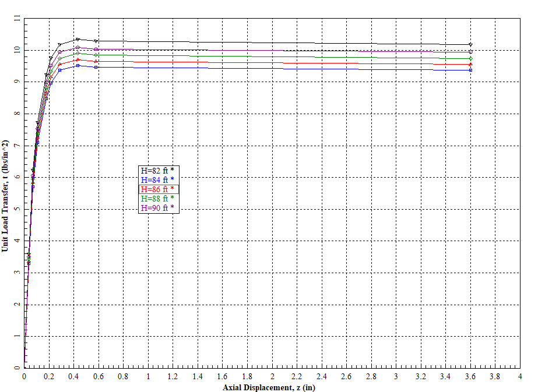Viewport: 538px width, 392px height.
Task: Click the rightmost blue square data marker
Action: (470, 70)
